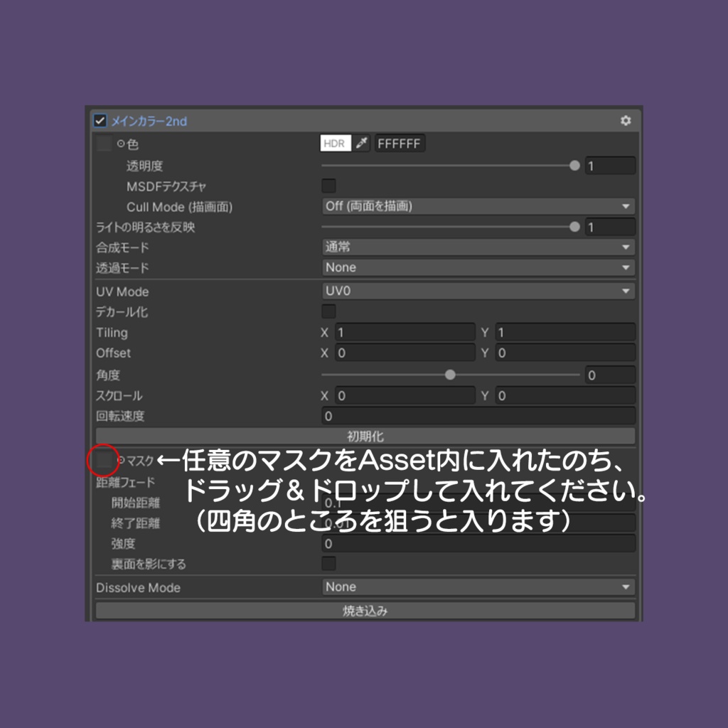Screen dimensions: 728x728
Task: Click the マスク texture slot square
Action: 102,460
